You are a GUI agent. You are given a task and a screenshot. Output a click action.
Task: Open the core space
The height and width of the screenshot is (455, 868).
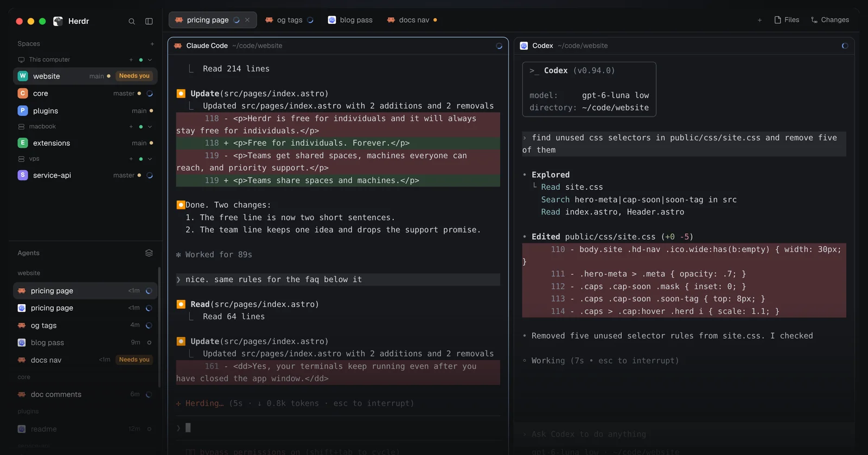pos(85,93)
